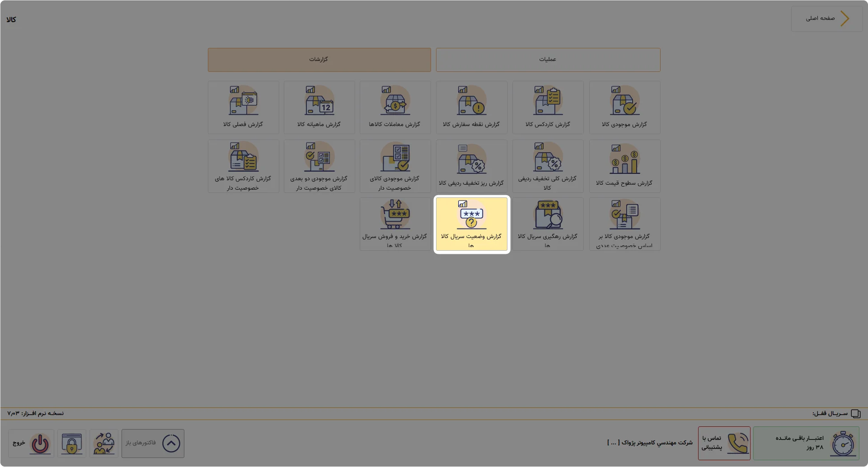This screenshot has height=467, width=868.
Task: Open گزارش رهگیری سریال کالا tile
Action: [x=548, y=224]
